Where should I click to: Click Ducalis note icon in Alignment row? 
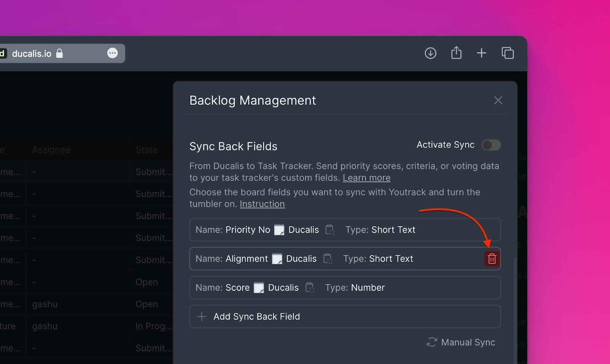(x=277, y=259)
